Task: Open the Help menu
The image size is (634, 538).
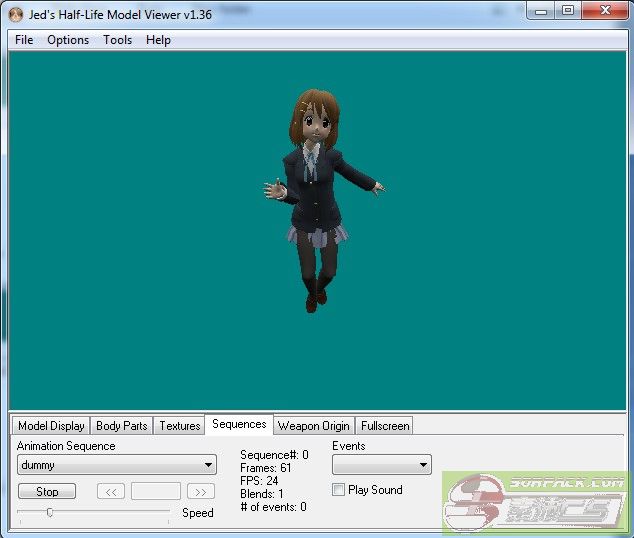Action: 158,40
